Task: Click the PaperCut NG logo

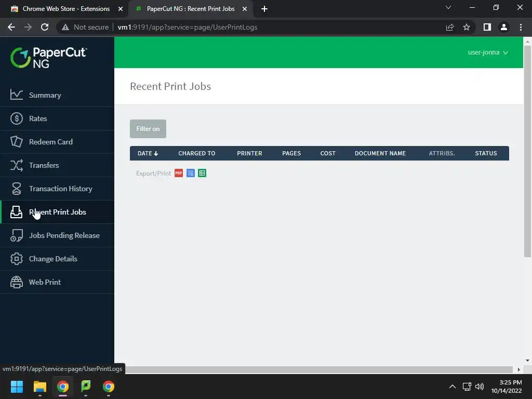Action: click(x=48, y=58)
